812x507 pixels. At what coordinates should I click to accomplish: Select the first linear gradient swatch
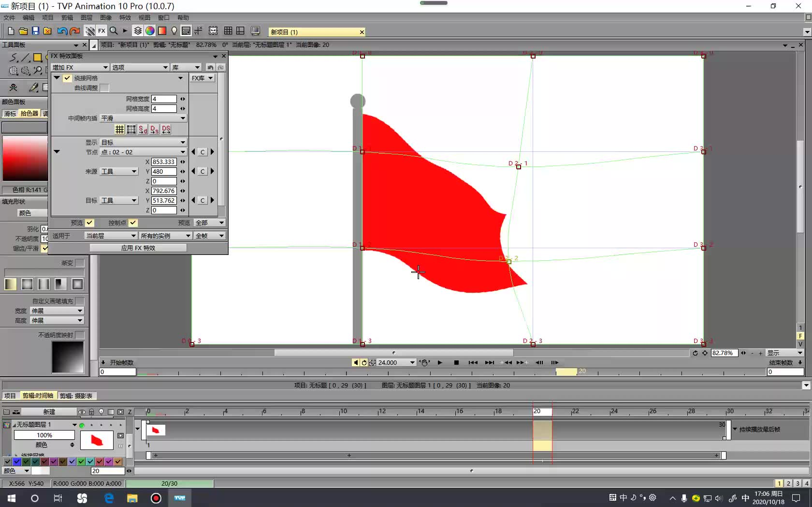pos(11,284)
